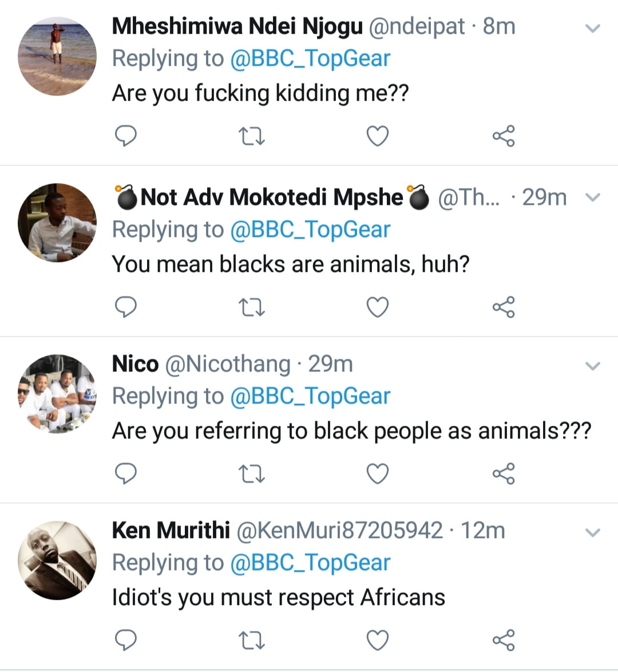
Task: Retweet Nico's tweet
Action: click(x=251, y=474)
